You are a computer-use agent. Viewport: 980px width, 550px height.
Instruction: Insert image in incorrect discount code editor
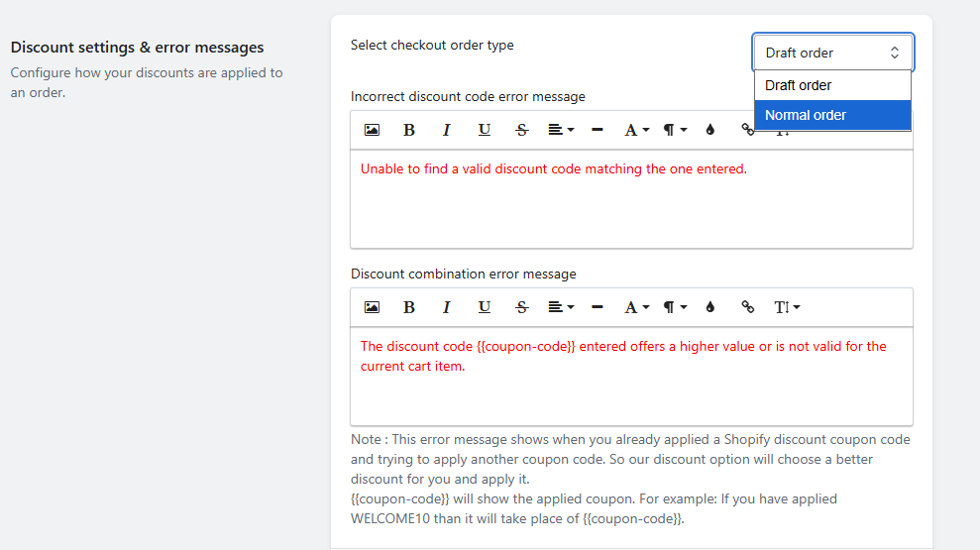pyautogui.click(x=372, y=130)
